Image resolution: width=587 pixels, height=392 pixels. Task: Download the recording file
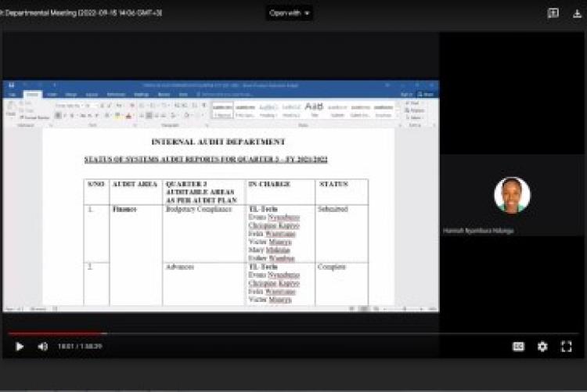(575, 13)
